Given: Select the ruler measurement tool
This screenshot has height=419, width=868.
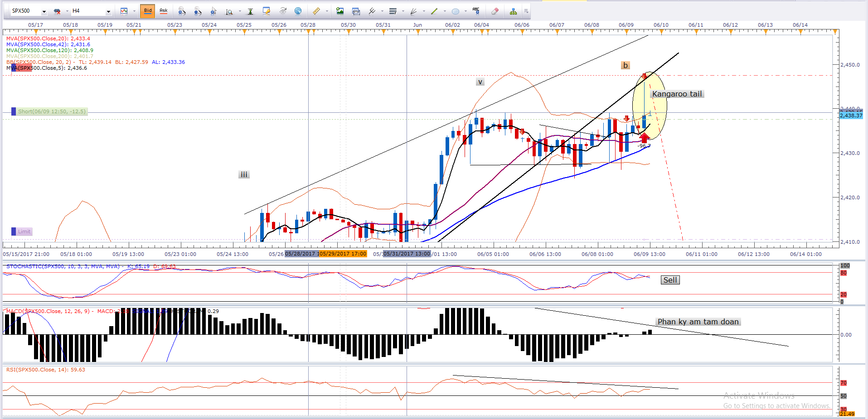Looking at the screenshot, I should pyautogui.click(x=316, y=11).
